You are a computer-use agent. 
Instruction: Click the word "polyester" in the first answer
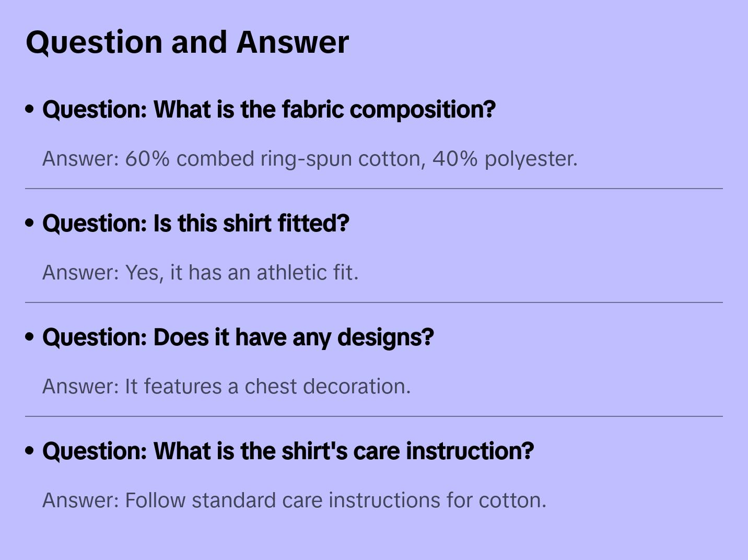coord(531,159)
